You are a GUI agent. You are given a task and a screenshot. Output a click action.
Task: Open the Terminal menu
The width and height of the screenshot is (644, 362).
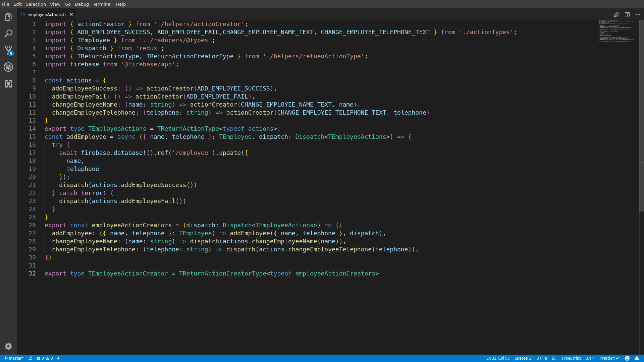pyautogui.click(x=102, y=4)
